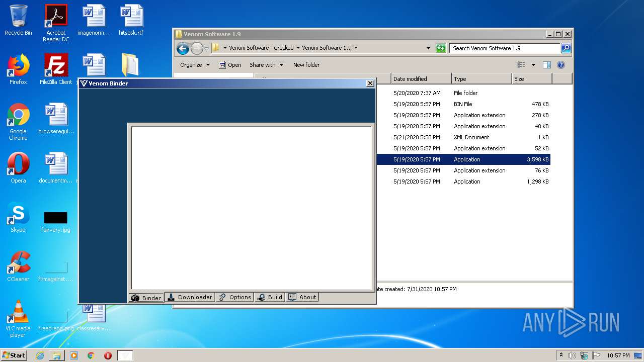
Task: Expand dropdown arrow after Venom Software - Cracked
Action: tap(298, 48)
